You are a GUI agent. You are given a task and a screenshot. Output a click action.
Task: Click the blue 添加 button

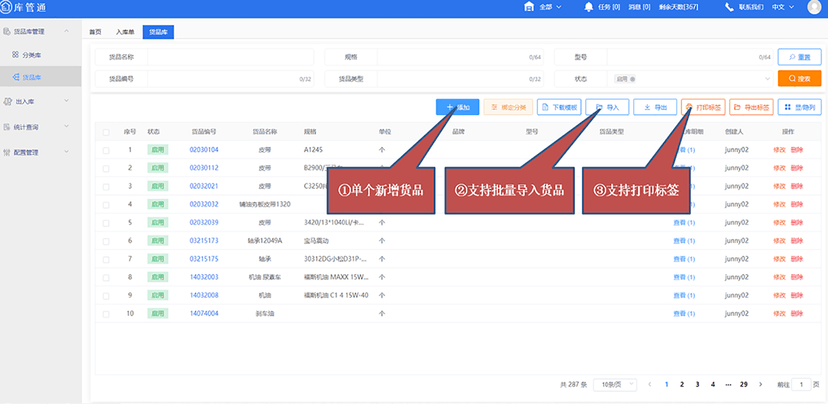pyautogui.click(x=457, y=107)
